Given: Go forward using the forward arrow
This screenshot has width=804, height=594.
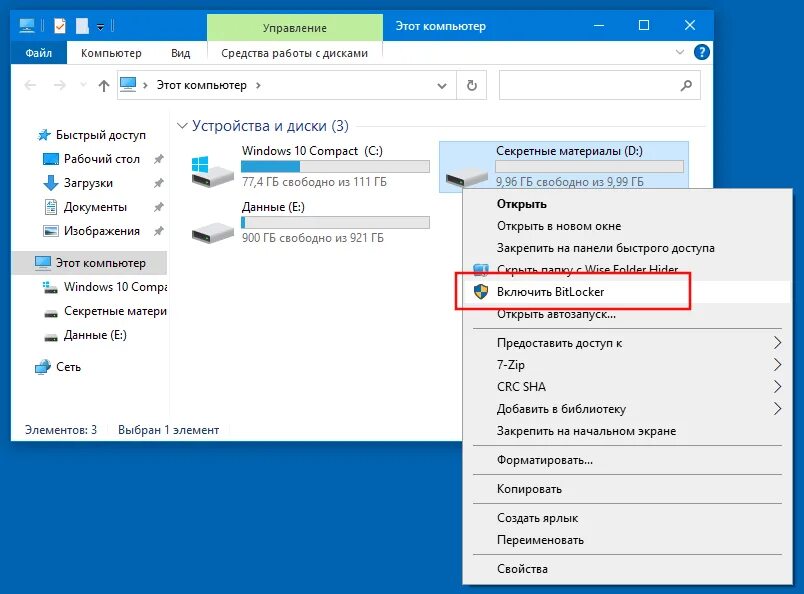Looking at the screenshot, I should pos(60,85).
